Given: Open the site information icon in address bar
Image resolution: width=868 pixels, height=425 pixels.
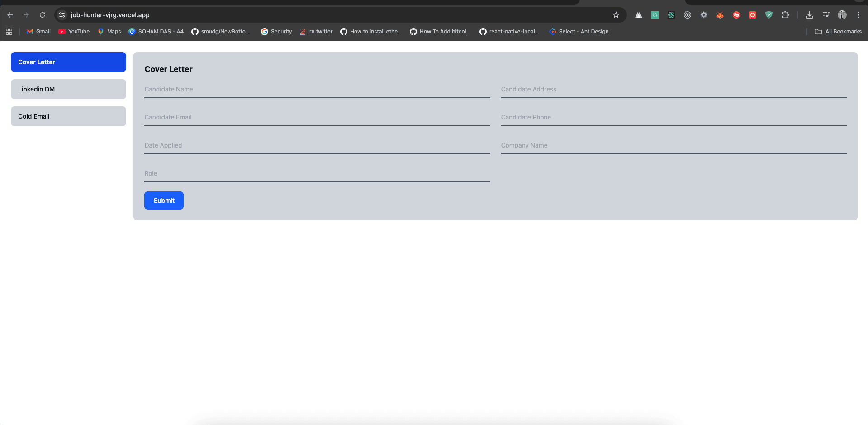Looking at the screenshot, I should [62, 15].
